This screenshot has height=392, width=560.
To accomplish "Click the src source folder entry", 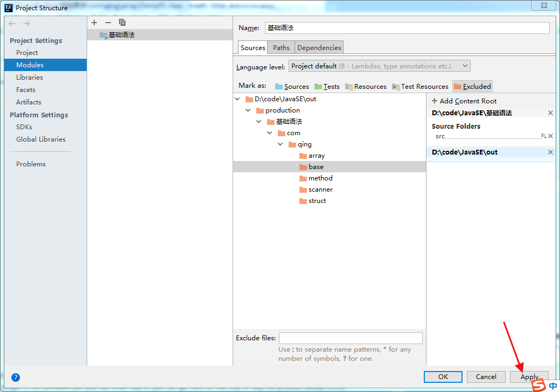I will (x=440, y=136).
